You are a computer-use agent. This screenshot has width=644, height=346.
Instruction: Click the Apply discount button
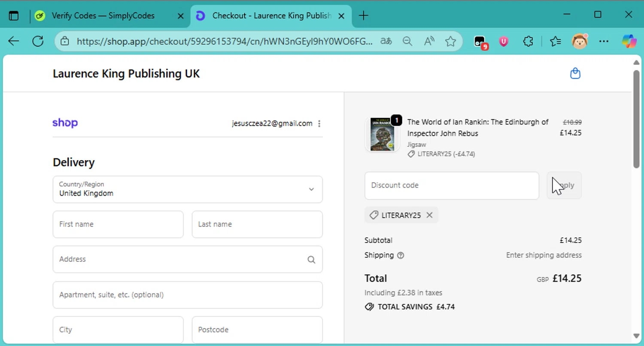tap(564, 185)
